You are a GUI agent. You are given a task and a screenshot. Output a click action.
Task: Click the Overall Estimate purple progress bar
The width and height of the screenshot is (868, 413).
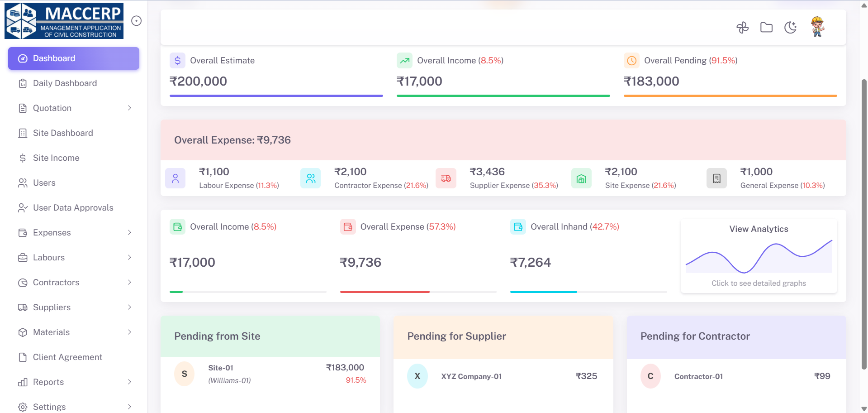click(x=276, y=96)
